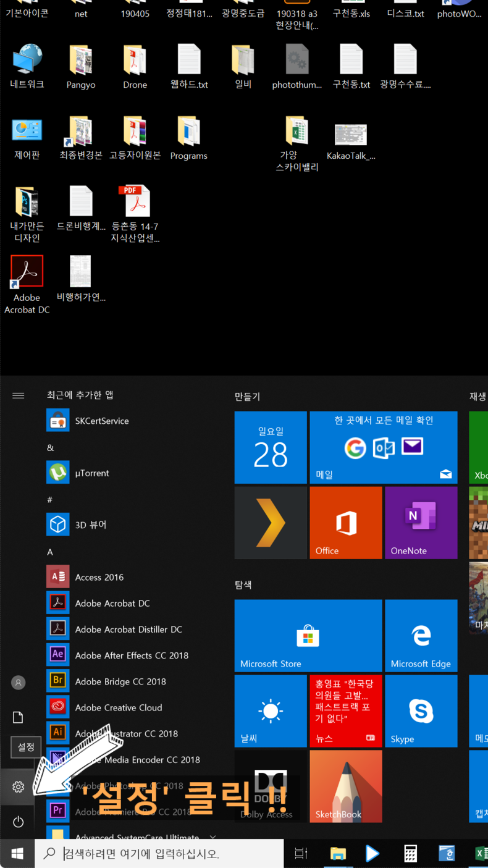Select the 구천동.txt file on desktop

[351, 67]
